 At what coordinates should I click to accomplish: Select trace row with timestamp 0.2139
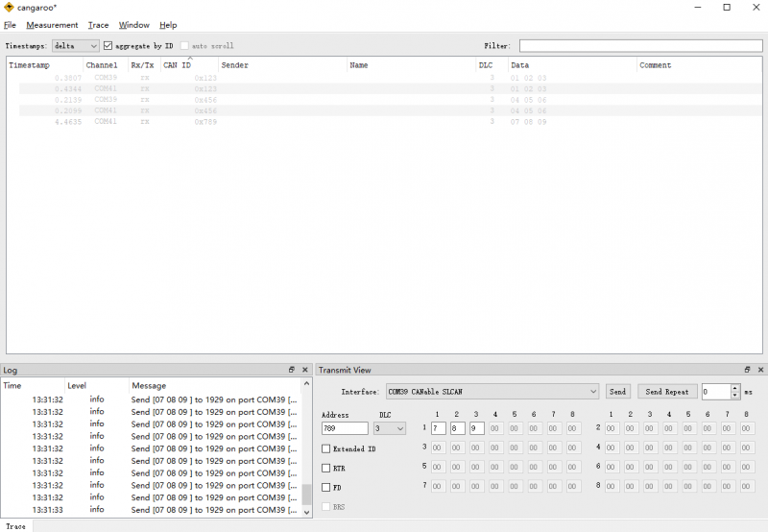(385, 100)
